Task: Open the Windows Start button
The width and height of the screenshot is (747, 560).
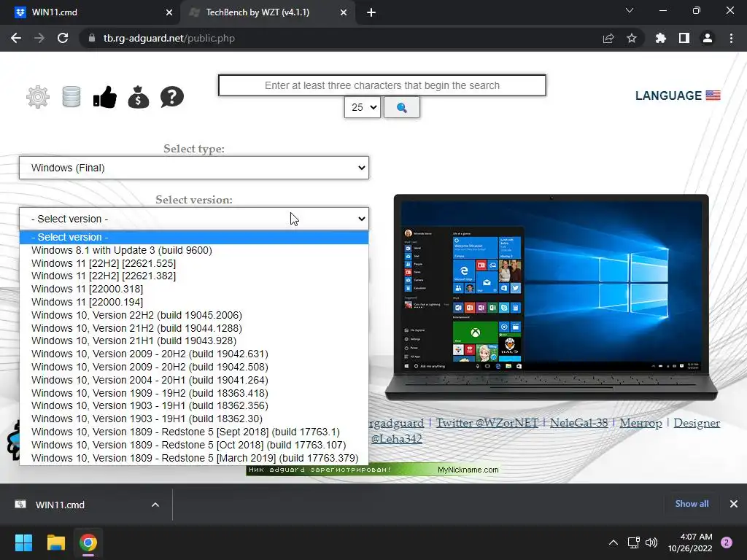Action: tap(23, 542)
